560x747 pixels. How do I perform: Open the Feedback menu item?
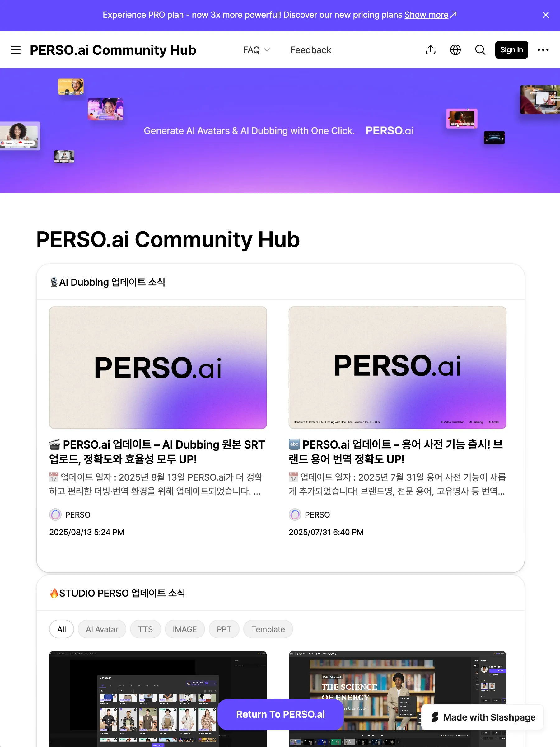point(310,50)
